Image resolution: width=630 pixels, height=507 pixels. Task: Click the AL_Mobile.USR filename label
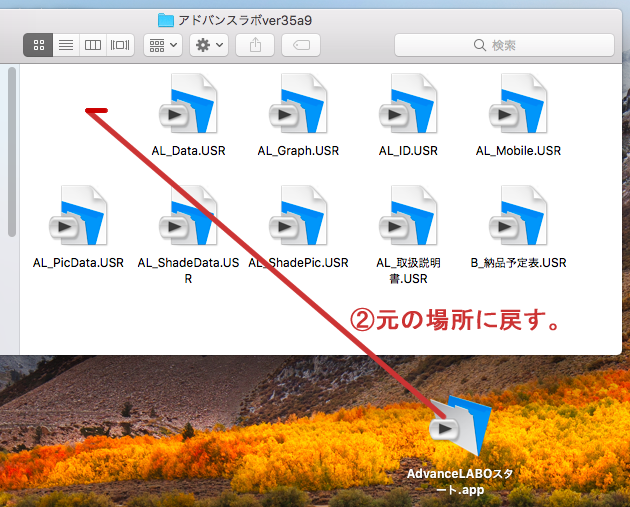(x=518, y=151)
